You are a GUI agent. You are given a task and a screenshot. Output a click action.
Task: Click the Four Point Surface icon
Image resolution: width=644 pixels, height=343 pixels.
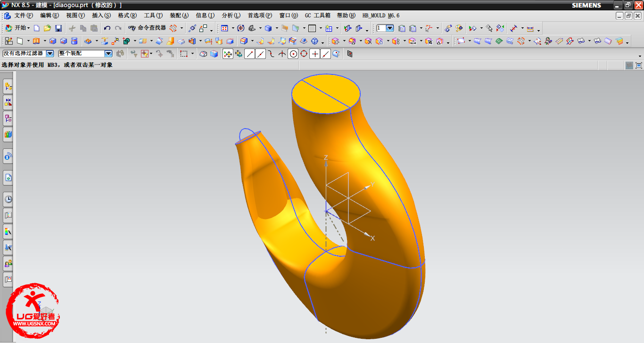[x=461, y=41]
